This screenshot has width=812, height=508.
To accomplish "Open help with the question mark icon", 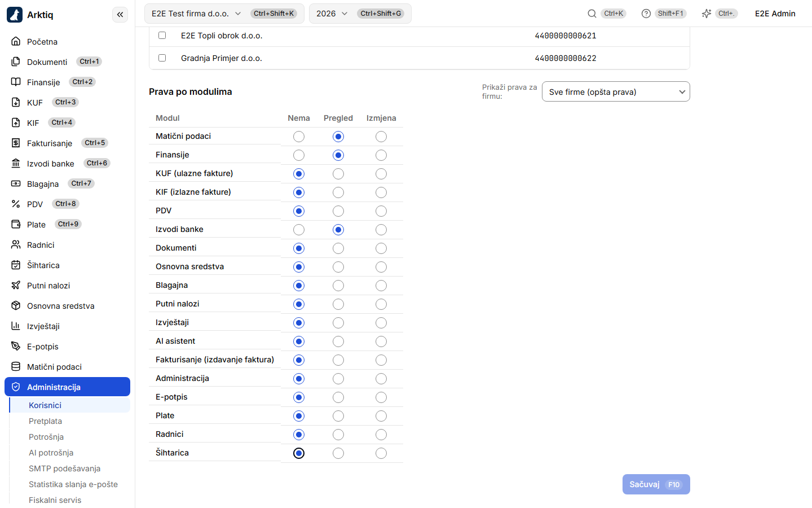I will pos(646,14).
